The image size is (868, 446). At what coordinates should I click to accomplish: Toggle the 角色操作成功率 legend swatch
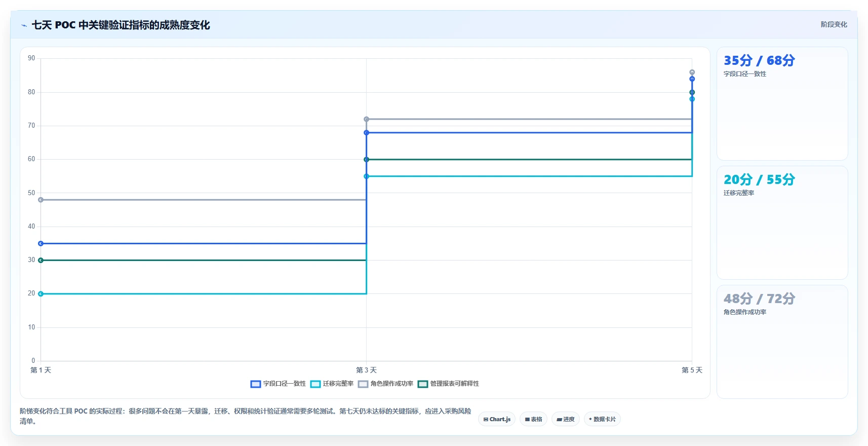[x=363, y=384]
